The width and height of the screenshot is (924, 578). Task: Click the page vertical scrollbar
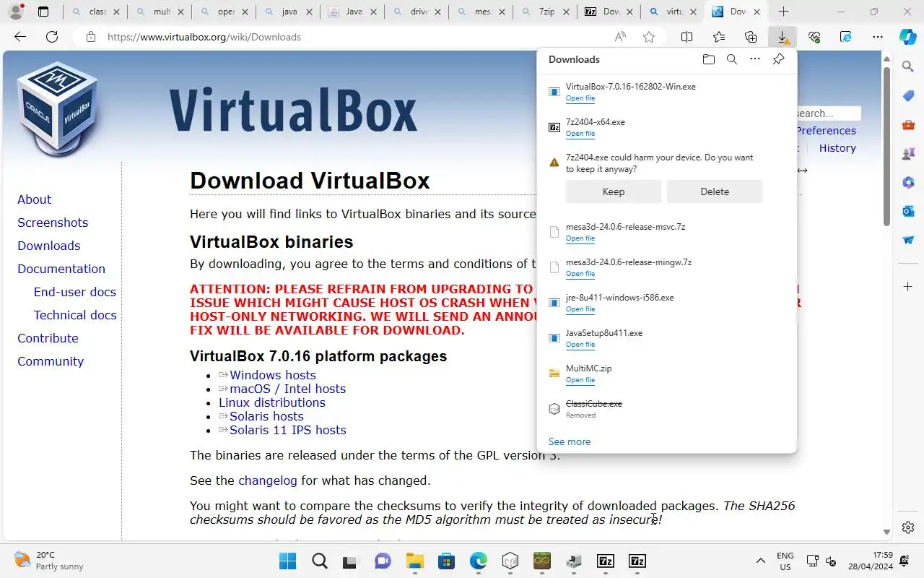[x=886, y=148]
